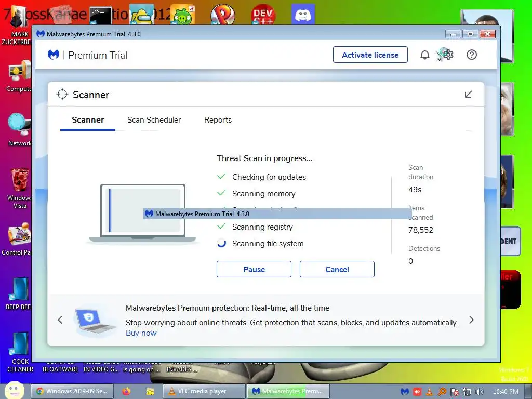Click the Scanning registry checkmark

click(221, 227)
